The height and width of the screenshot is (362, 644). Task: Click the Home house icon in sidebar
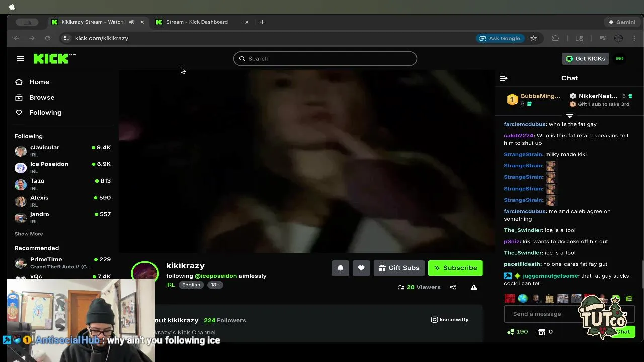click(x=19, y=82)
